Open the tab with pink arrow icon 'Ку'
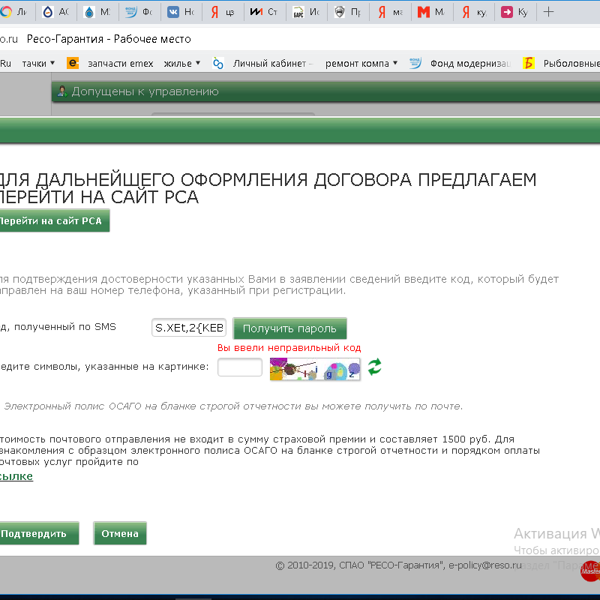The width and height of the screenshot is (600, 600). pyautogui.click(x=515, y=12)
